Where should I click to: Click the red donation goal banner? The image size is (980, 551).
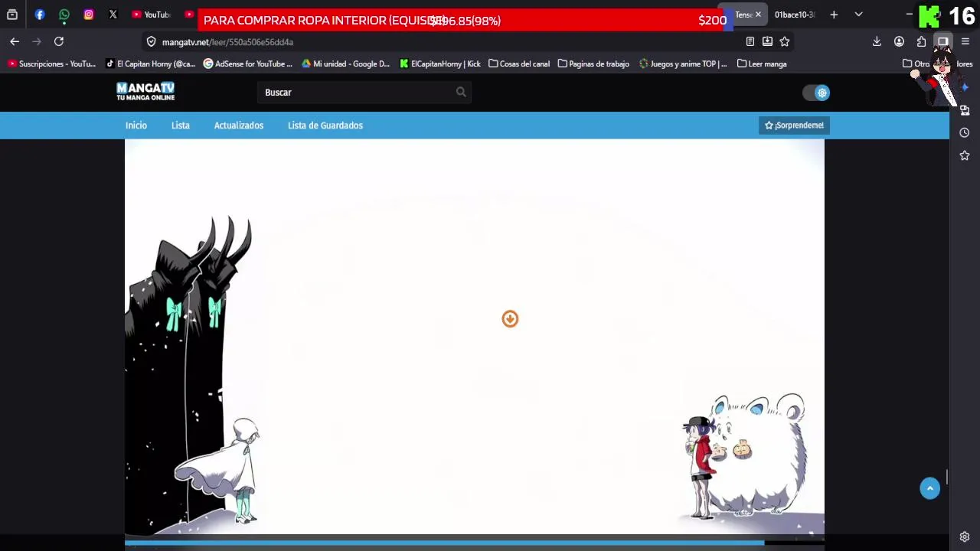[465, 21]
